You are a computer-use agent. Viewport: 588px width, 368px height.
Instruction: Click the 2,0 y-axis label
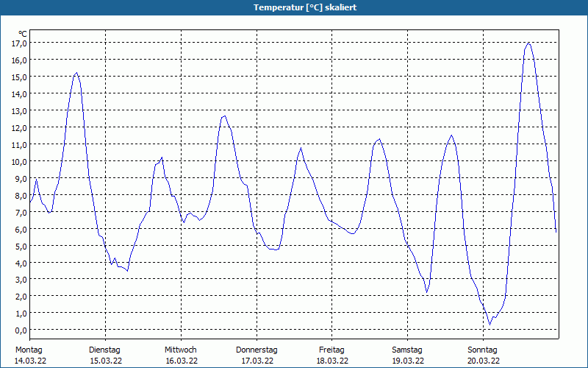point(21,297)
